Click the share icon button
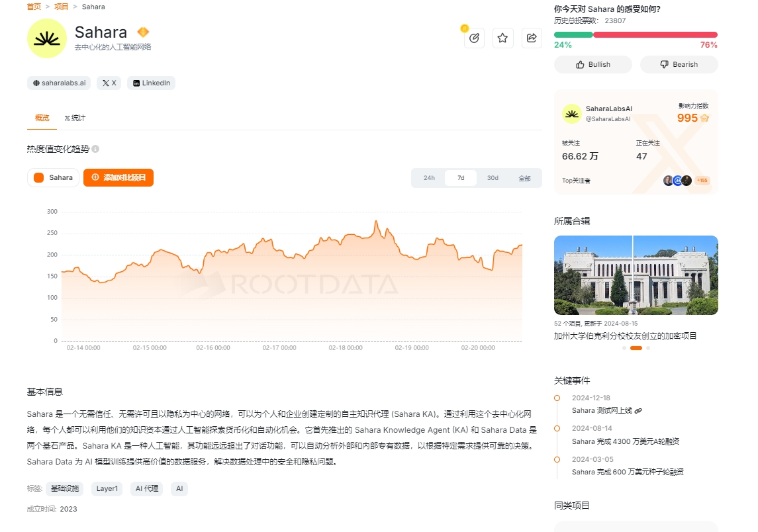The width and height of the screenshot is (758, 532). click(x=532, y=38)
